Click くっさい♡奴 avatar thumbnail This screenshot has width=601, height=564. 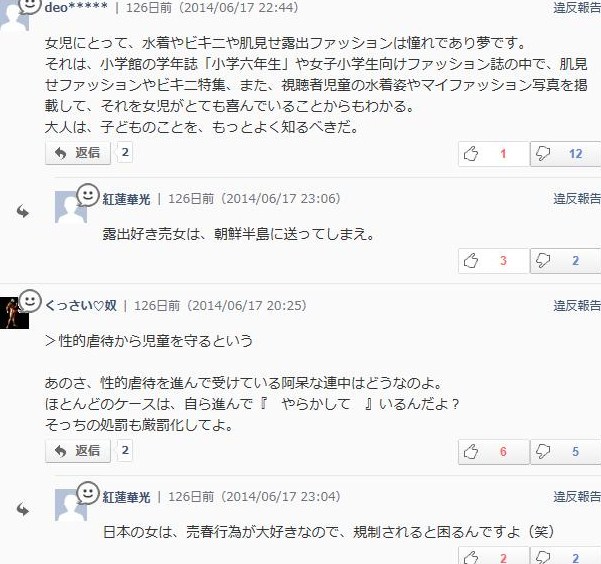14,312
